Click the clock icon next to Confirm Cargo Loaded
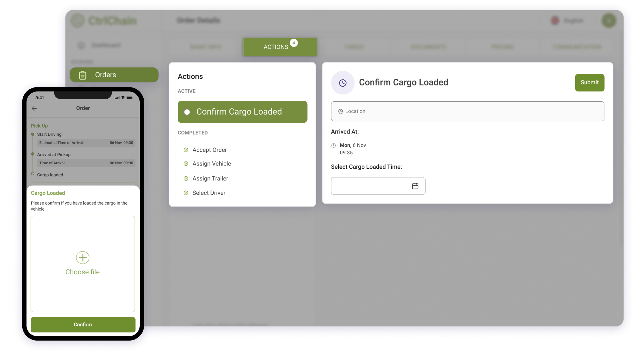 [342, 82]
